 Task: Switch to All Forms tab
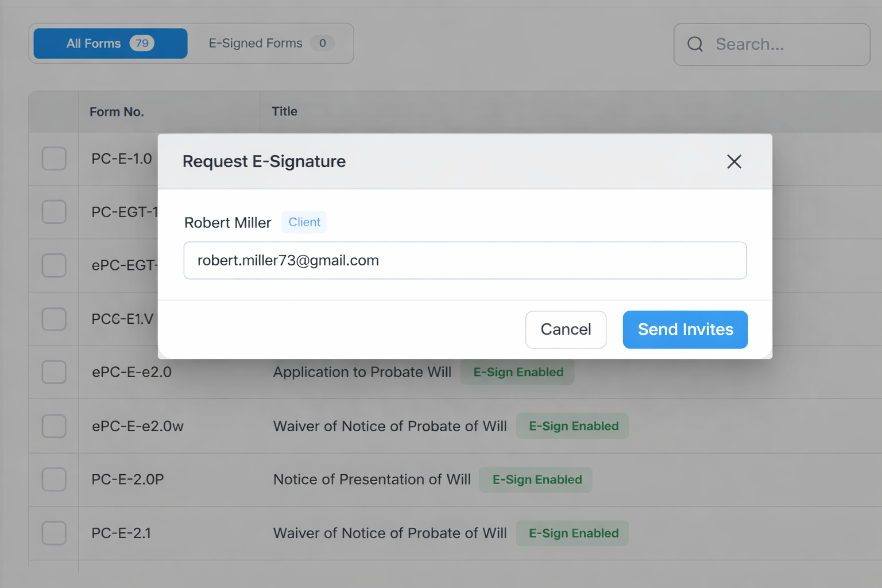(110, 44)
